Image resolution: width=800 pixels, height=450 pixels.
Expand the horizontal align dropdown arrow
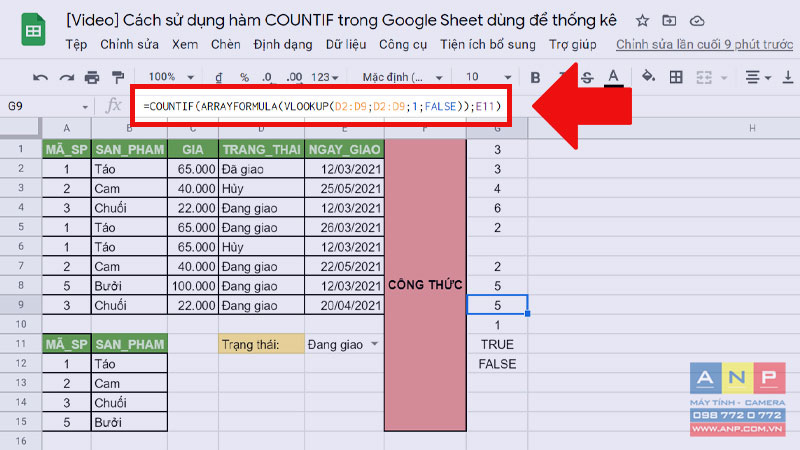(x=767, y=78)
